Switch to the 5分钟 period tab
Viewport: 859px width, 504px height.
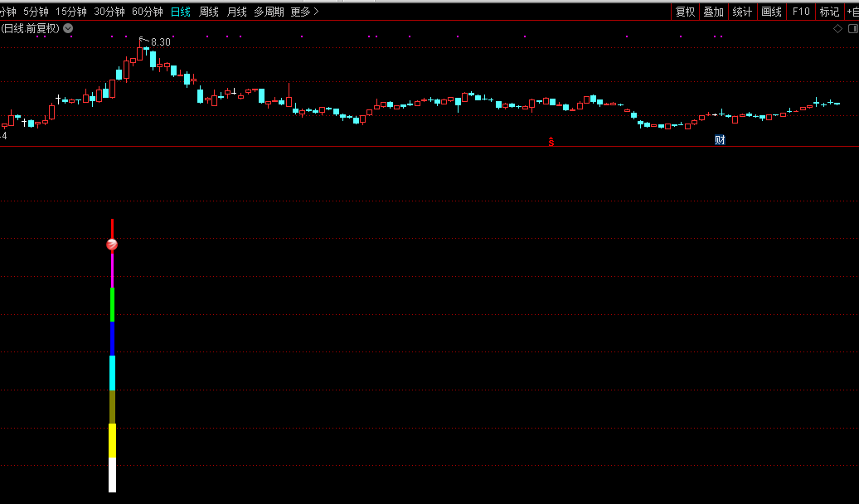(x=36, y=12)
